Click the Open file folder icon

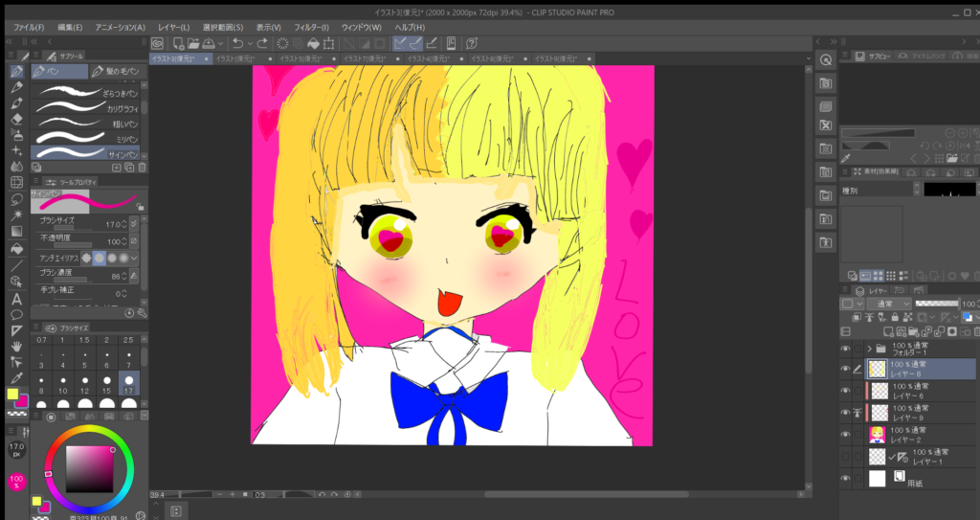point(193,43)
